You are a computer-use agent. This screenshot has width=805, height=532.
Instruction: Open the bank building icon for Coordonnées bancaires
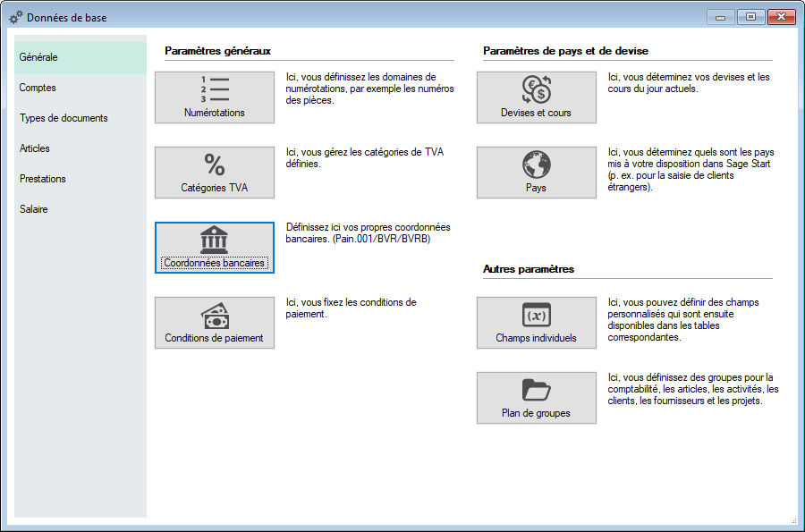(x=214, y=240)
